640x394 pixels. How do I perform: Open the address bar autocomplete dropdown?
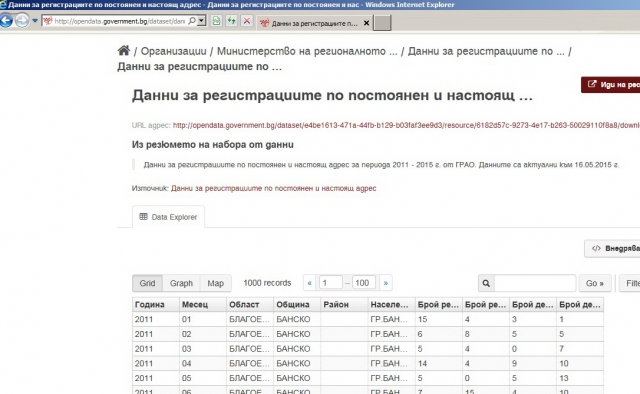tap(201, 21)
